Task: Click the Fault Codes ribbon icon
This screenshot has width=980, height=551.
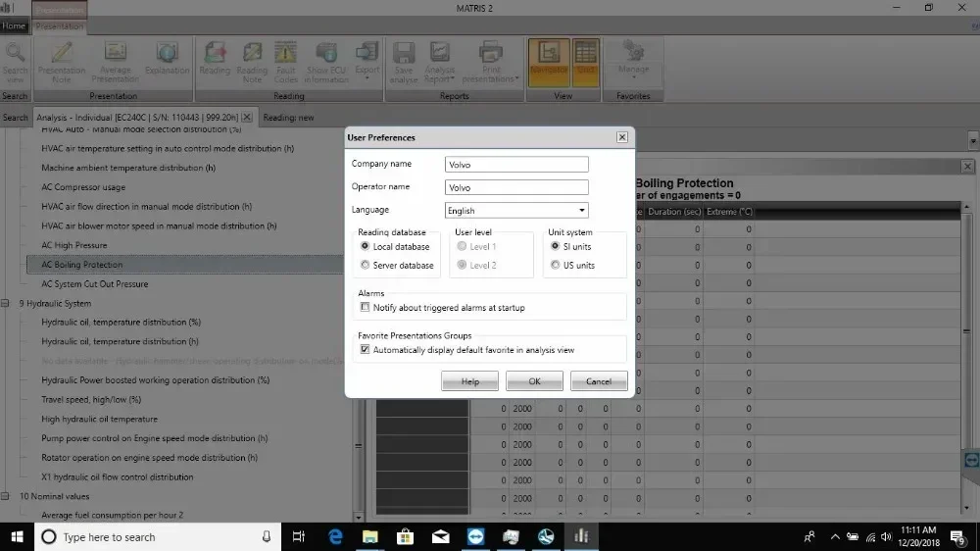Action: pos(285,61)
